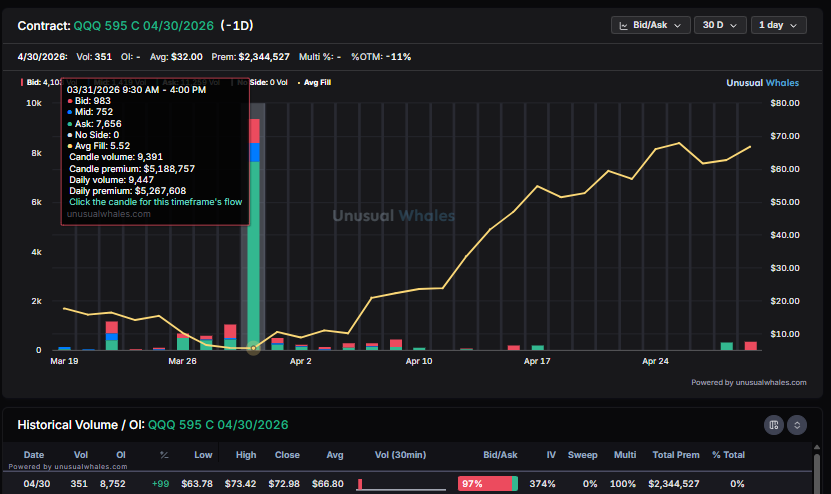831x494 pixels.
Task: Toggle Avg Fill legend item
Action: coord(314,82)
